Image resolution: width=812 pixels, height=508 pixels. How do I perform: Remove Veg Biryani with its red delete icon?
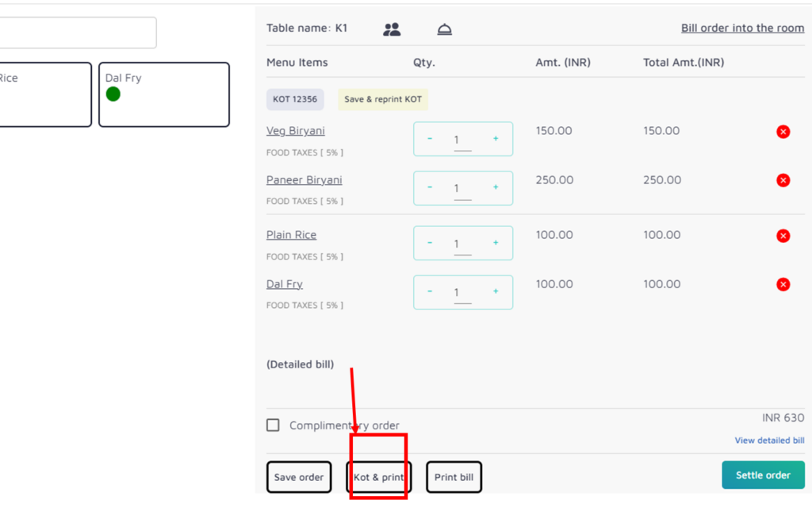point(783,132)
